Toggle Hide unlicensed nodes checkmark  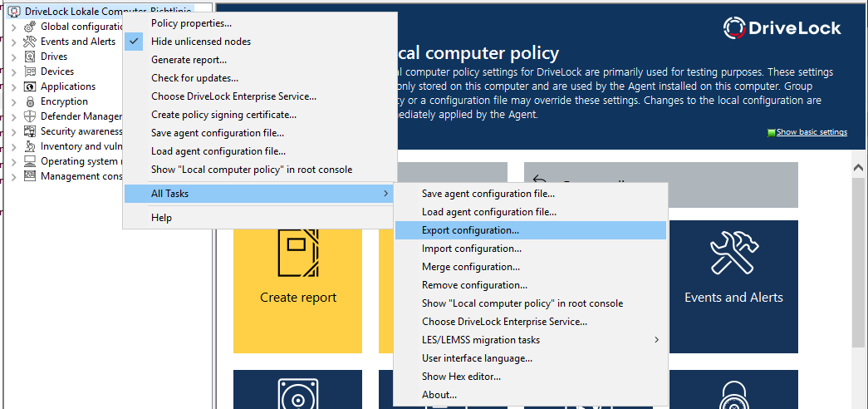coord(134,42)
